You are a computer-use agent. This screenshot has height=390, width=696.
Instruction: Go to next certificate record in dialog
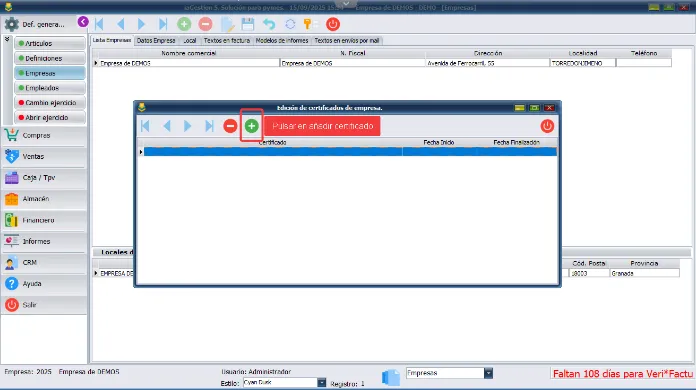[187, 126]
